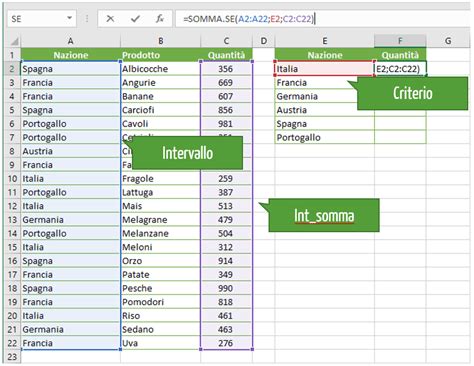
Task: Select Italia in row 10
Action: (70, 179)
